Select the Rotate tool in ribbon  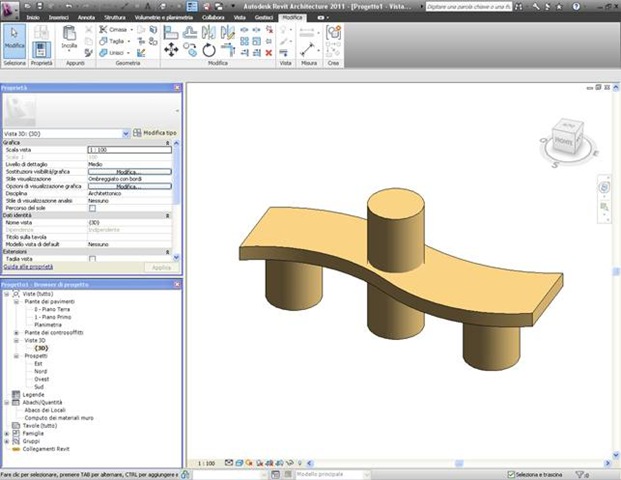(209, 49)
